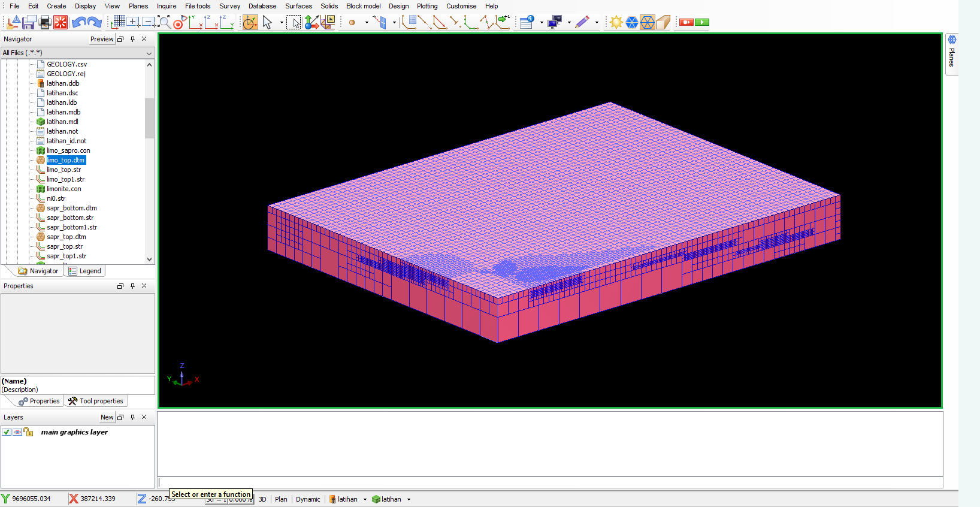
Task: Switch to the Legend tab
Action: pos(84,271)
